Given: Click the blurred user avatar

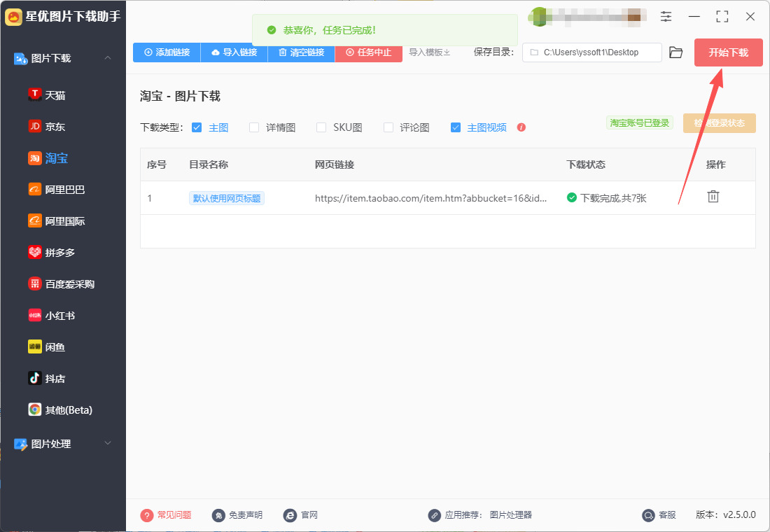Looking at the screenshot, I should (x=539, y=17).
